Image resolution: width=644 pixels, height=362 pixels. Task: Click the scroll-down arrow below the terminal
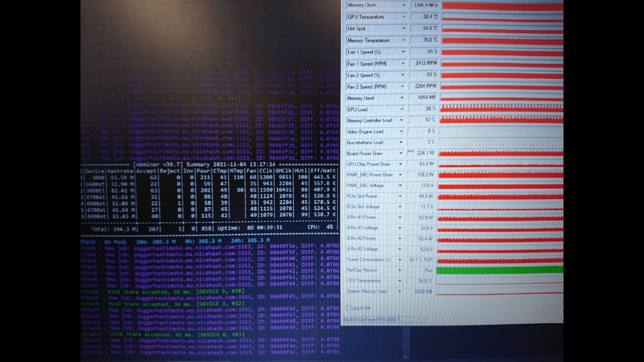[405, 356]
